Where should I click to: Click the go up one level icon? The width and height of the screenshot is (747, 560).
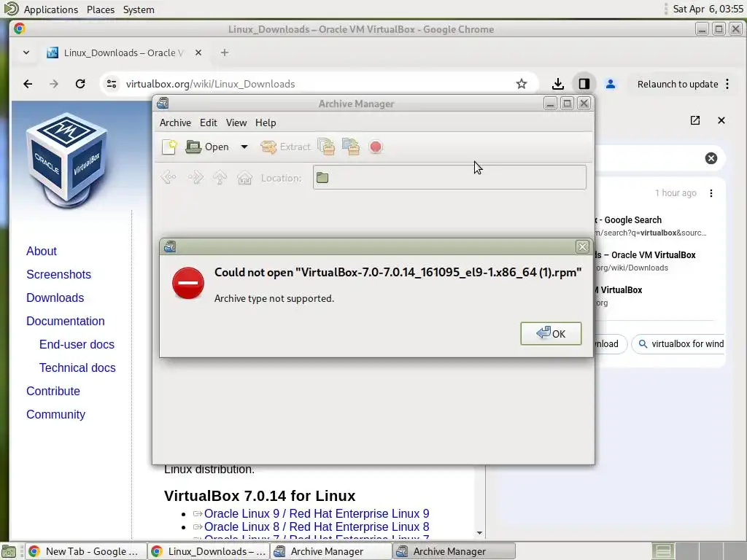(220, 178)
